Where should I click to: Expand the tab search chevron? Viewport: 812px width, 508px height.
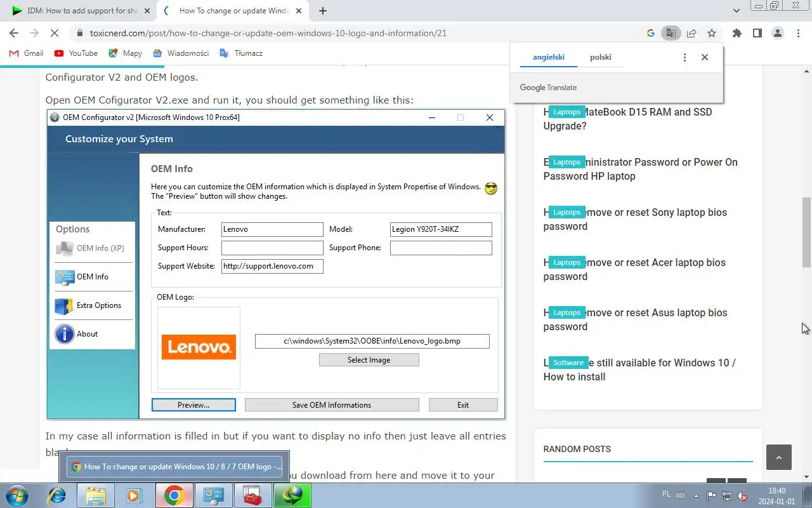click(736, 11)
